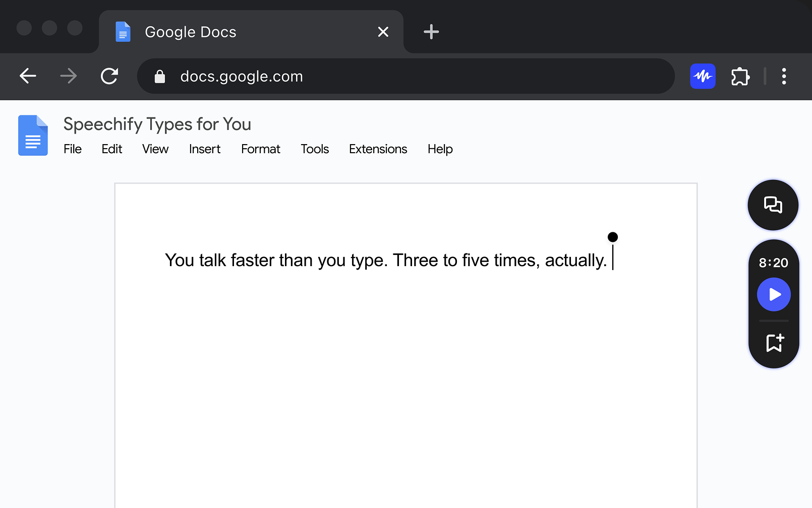Open the Google Docs home icon
Screen dimensions: 812x508
tap(32, 135)
